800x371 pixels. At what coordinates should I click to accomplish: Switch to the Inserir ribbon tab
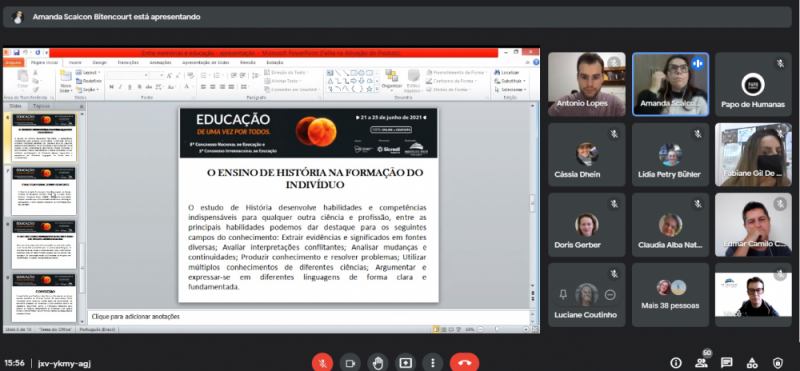75,62
